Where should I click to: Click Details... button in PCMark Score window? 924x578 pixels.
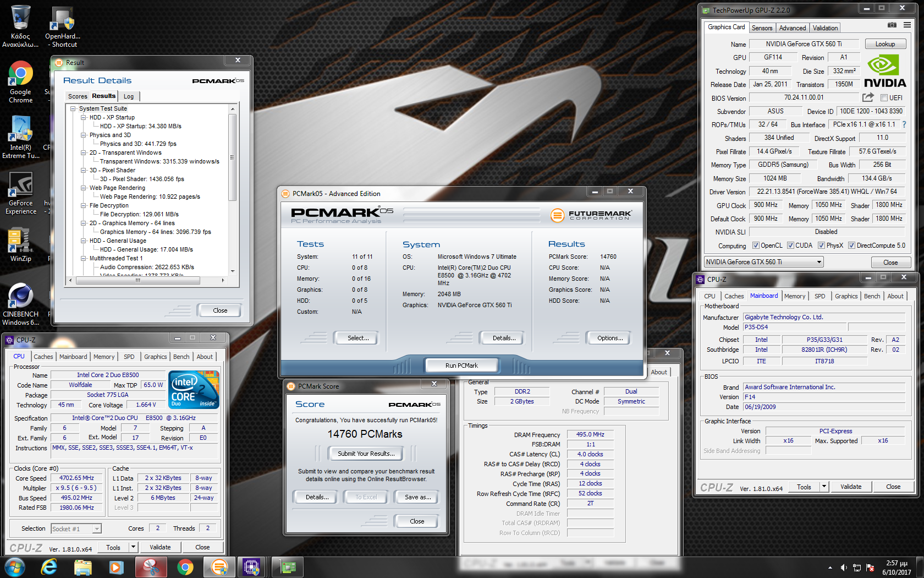(x=317, y=497)
